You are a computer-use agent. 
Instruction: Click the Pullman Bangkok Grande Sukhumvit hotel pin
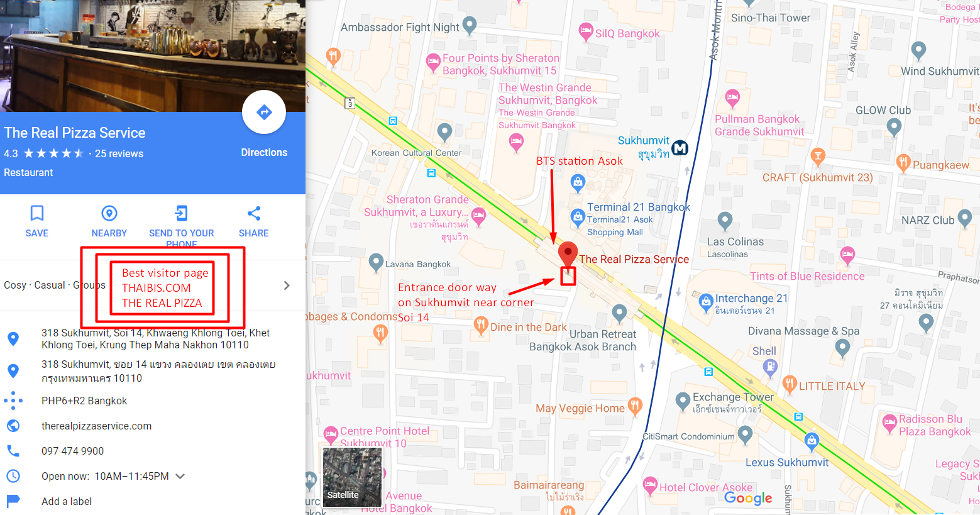point(732,98)
